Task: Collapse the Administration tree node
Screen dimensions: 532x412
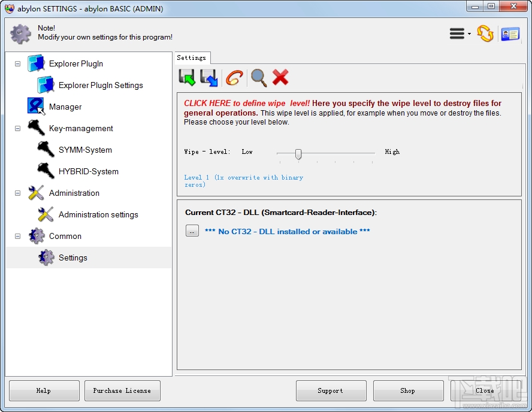Action: (17, 193)
